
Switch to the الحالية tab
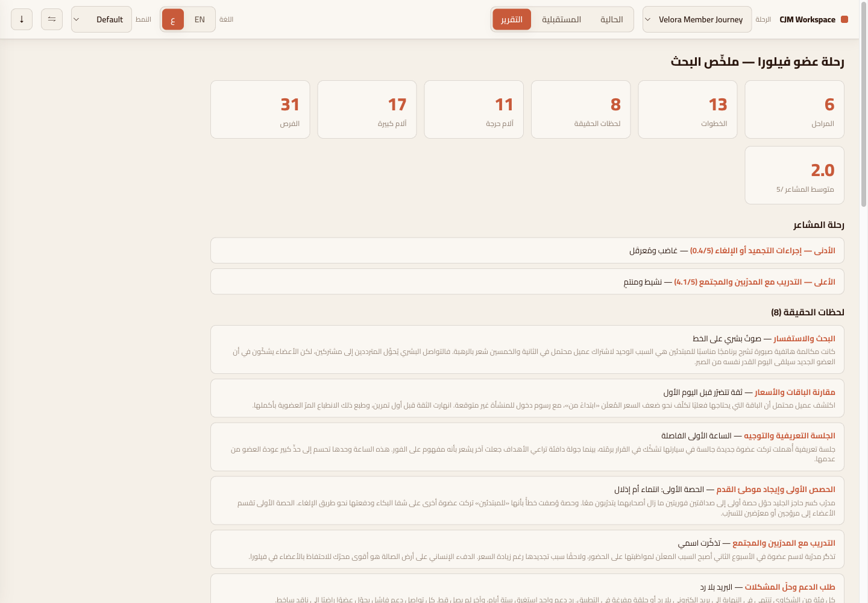click(611, 19)
